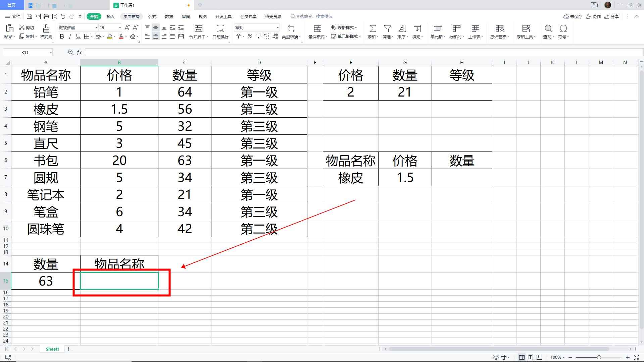Viewport: 644px width, 362px height.
Task: Add a new worksheet with the plus button
Action: pos(68,349)
